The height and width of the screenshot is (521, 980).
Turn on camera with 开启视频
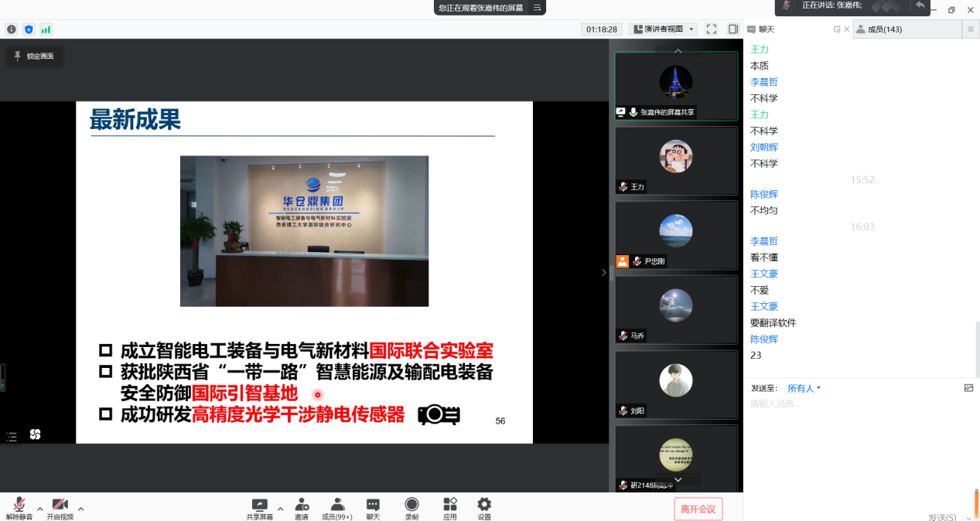point(60,508)
